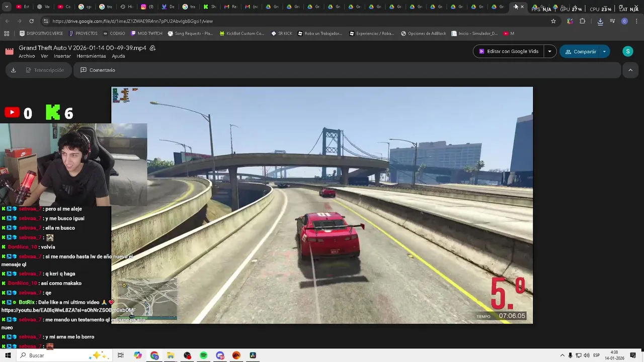Screen dimensions: 644x362
Task: Open the Chrome three-dot menu
Action: coord(636,21)
